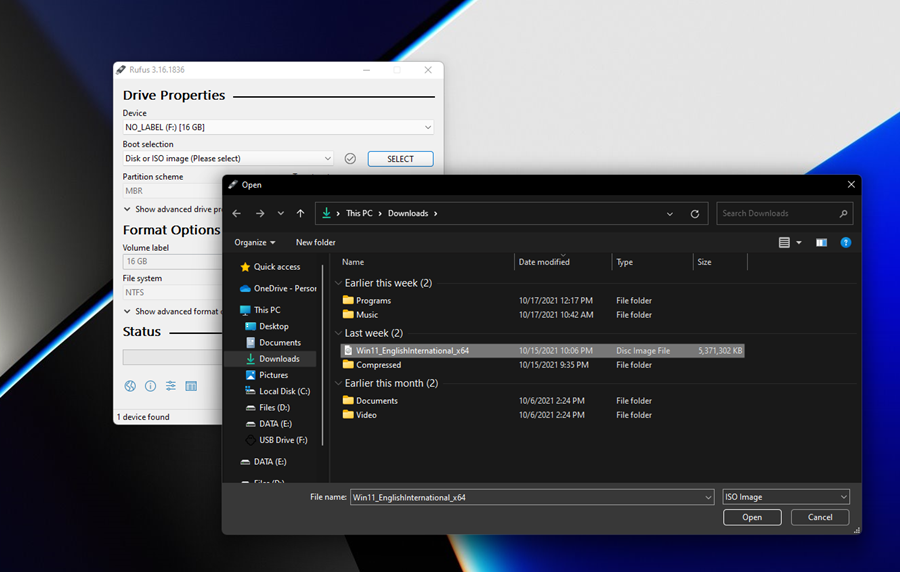Click the navigation pane scrollbar
Viewport: 900px width, 572px height.
(323, 355)
